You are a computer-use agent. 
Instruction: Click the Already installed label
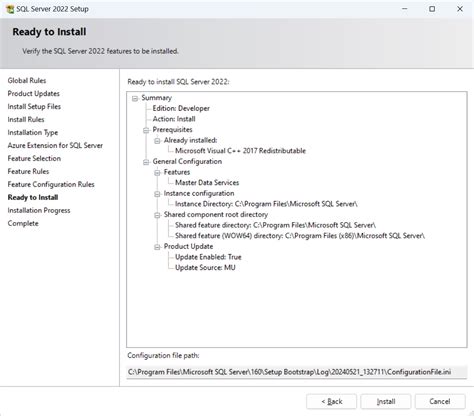[190, 140]
